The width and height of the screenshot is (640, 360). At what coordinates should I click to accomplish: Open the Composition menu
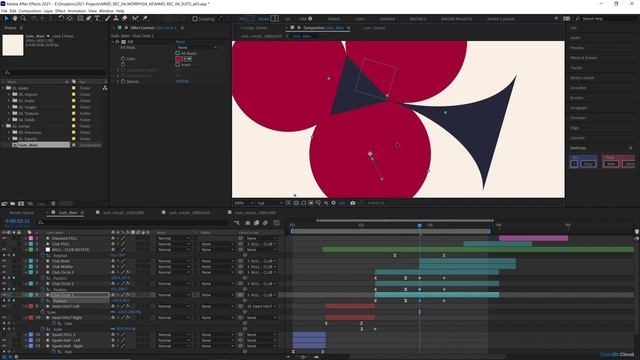coord(30,11)
